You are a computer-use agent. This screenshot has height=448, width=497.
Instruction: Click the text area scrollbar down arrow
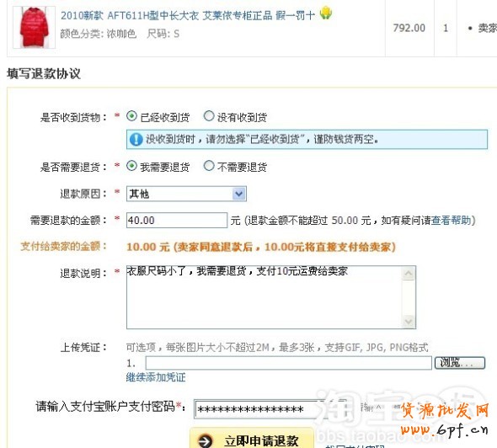pyautogui.click(x=409, y=322)
